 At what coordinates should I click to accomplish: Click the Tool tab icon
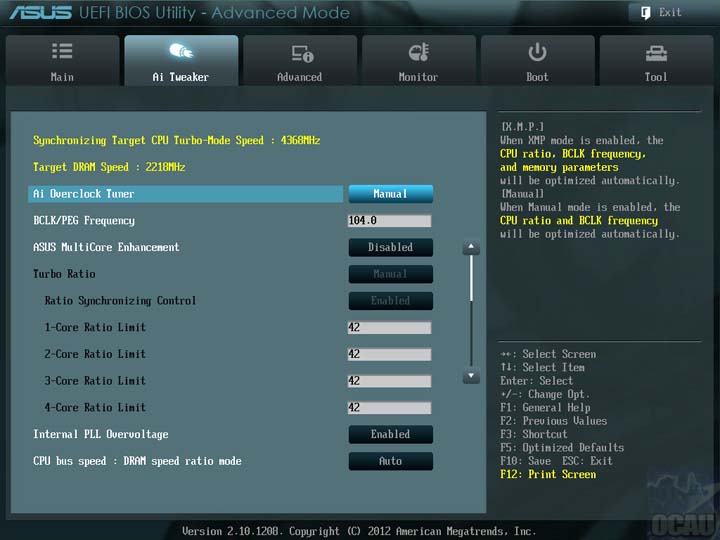(x=656, y=54)
